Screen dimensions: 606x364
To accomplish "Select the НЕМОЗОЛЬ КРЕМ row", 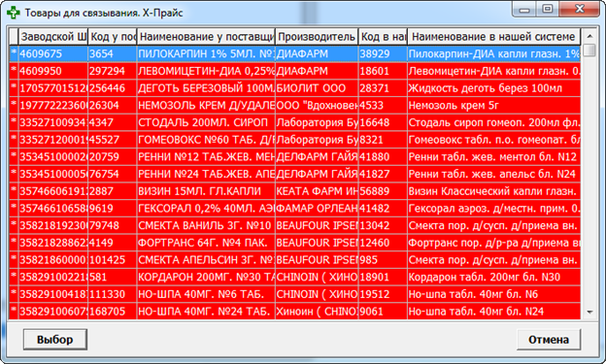I will tap(295, 105).
